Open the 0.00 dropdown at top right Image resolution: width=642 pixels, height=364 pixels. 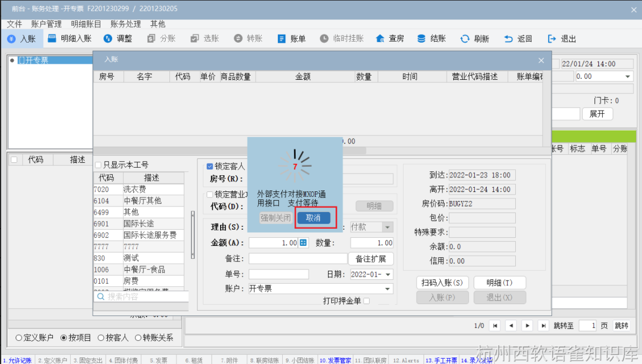tap(627, 77)
